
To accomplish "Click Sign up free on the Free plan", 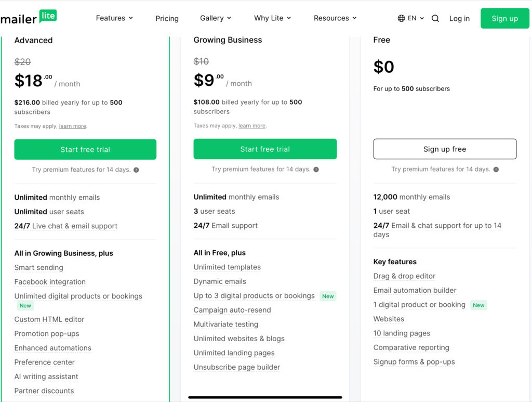I will tap(444, 149).
